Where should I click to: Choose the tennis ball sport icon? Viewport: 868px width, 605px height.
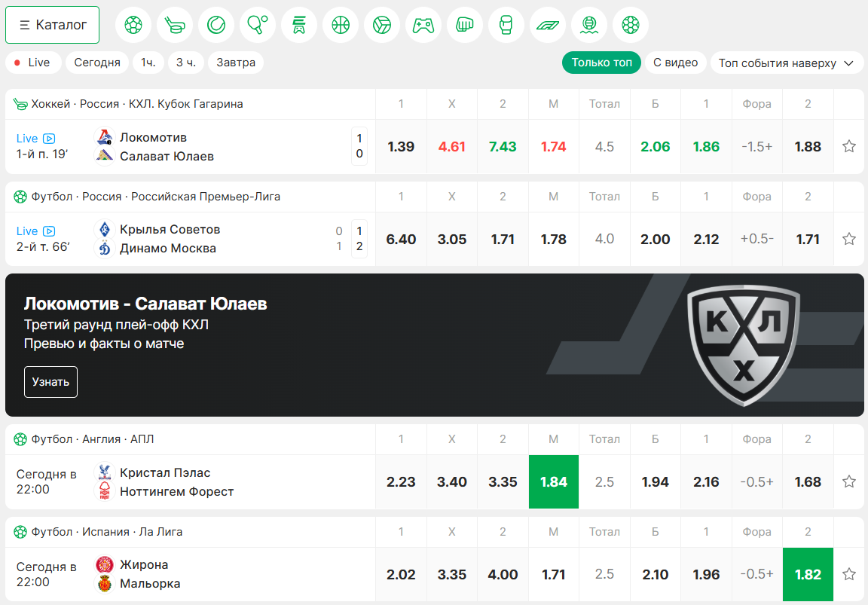point(216,25)
